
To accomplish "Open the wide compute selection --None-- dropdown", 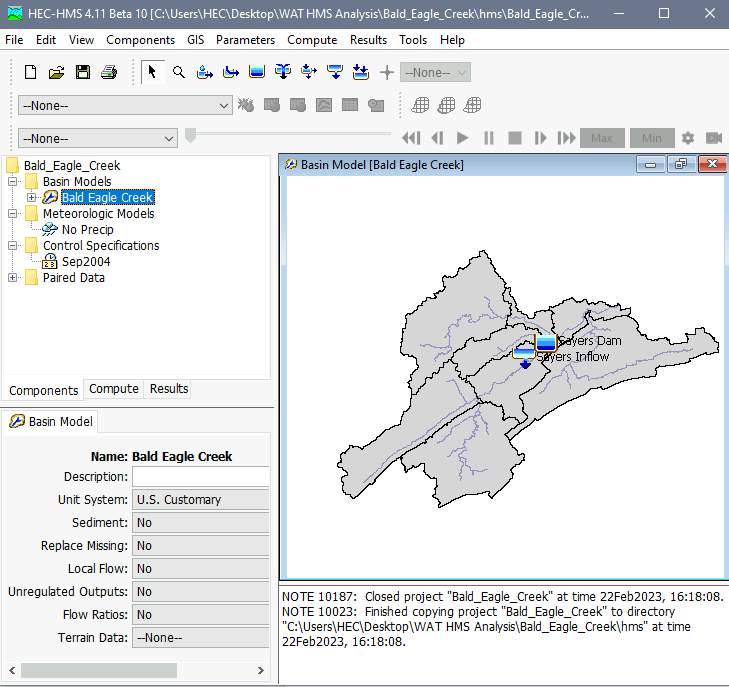I will [125, 106].
